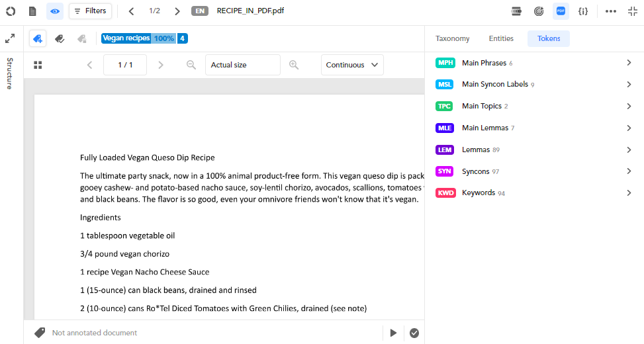The width and height of the screenshot is (644, 344).
Task: Click the page number input field
Action: tap(125, 65)
